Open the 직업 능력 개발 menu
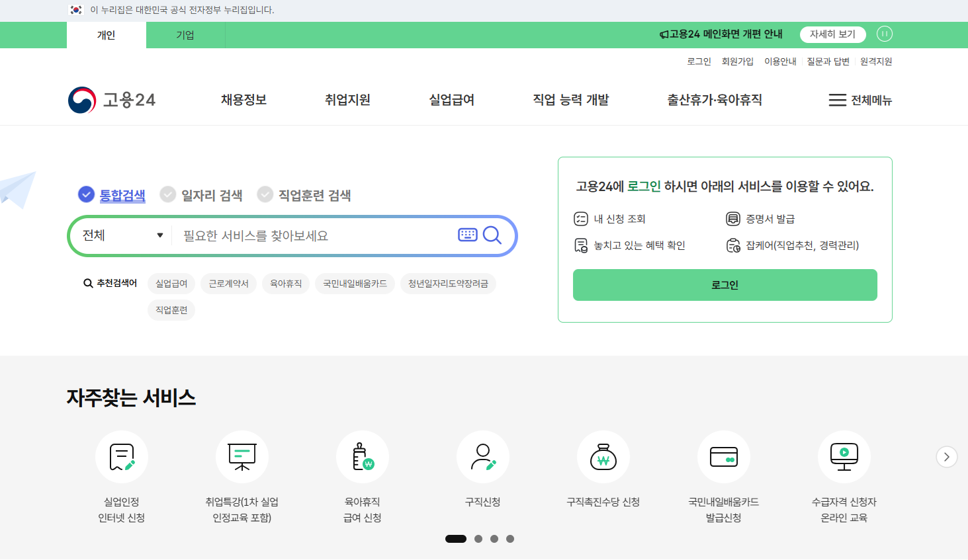Image resolution: width=968 pixels, height=560 pixels. point(571,100)
